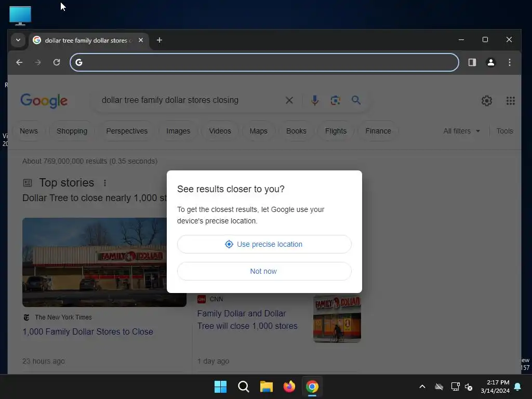532x399 pixels.
Task: Open Google Lens image search
Action: [335, 100]
